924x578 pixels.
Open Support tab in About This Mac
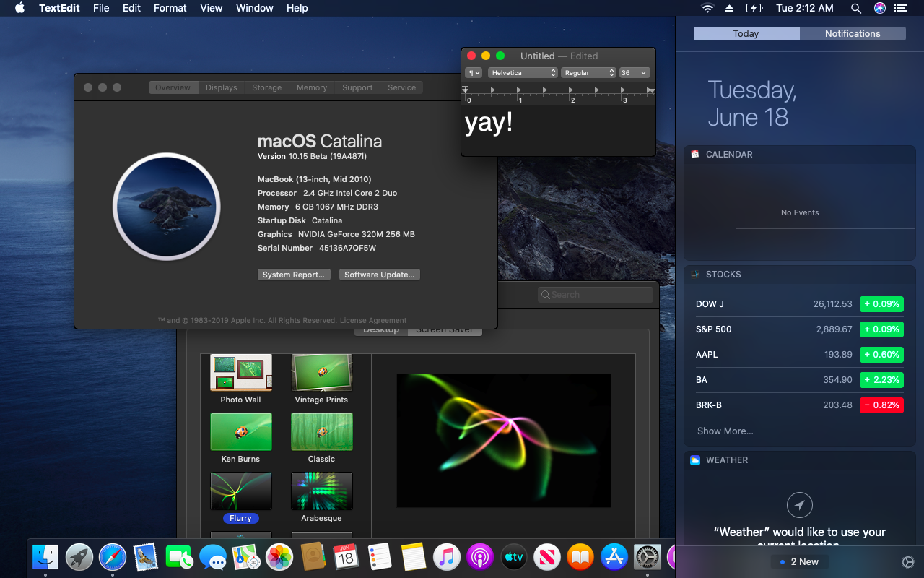click(357, 87)
